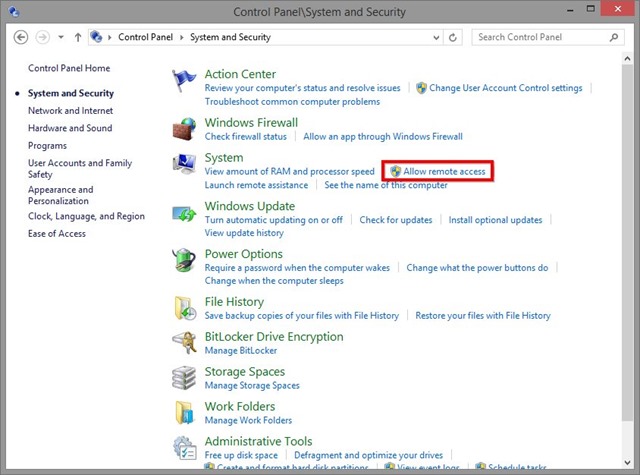Click the Windows Firewall brick wall icon
The height and width of the screenshot is (475, 640).
click(x=184, y=129)
